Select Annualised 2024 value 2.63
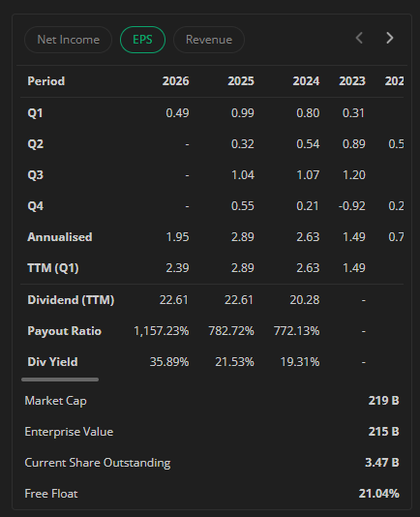The image size is (420, 517). [309, 237]
